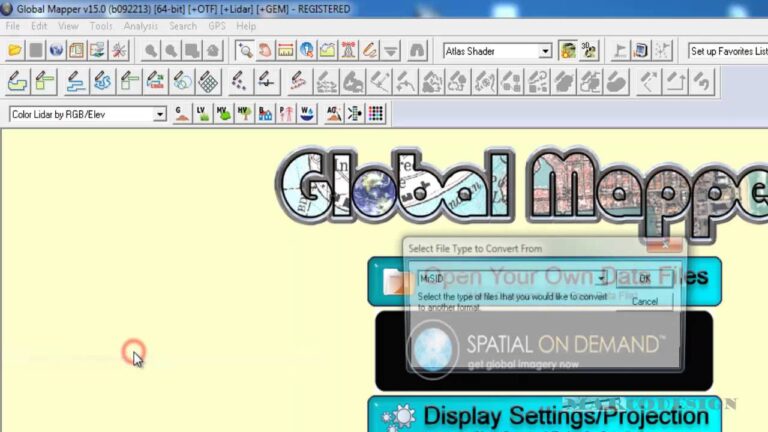
Task: Click the Lidar Ground filter G icon
Action: coord(182,114)
